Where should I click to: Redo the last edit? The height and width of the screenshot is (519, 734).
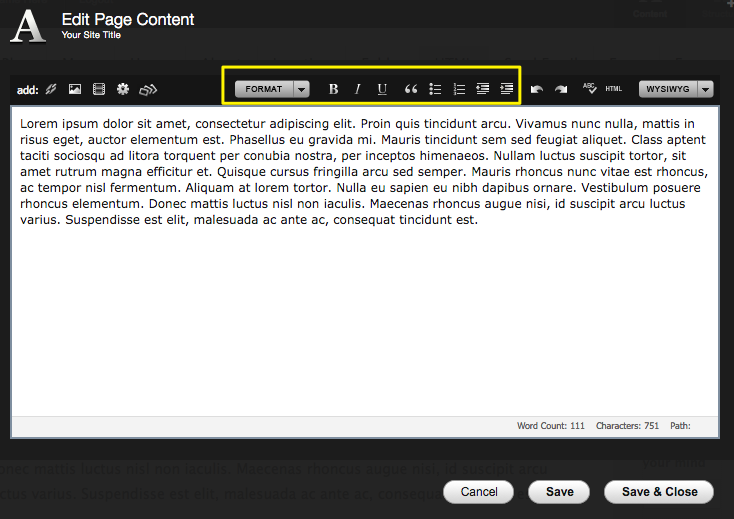click(561, 89)
